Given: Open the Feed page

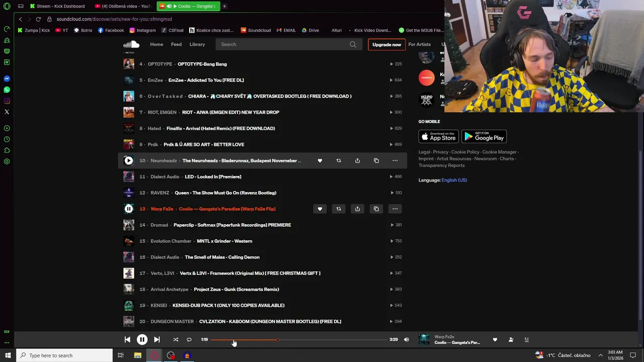Looking at the screenshot, I should pyautogui.click(x=176, y=44).
